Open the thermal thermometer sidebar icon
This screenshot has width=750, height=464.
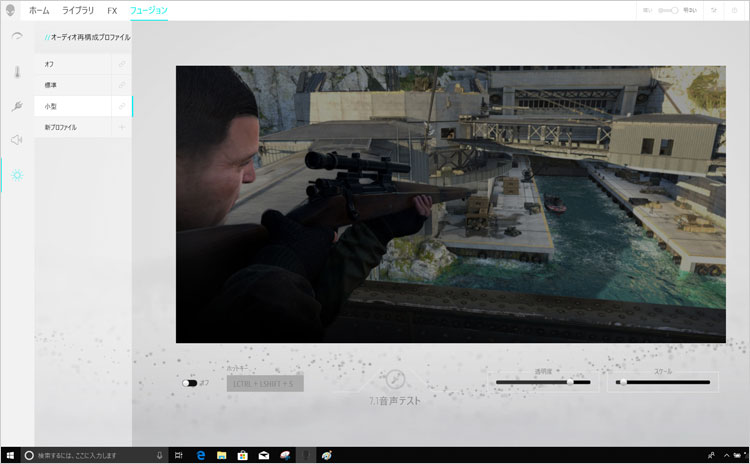(x=16, y=72)
